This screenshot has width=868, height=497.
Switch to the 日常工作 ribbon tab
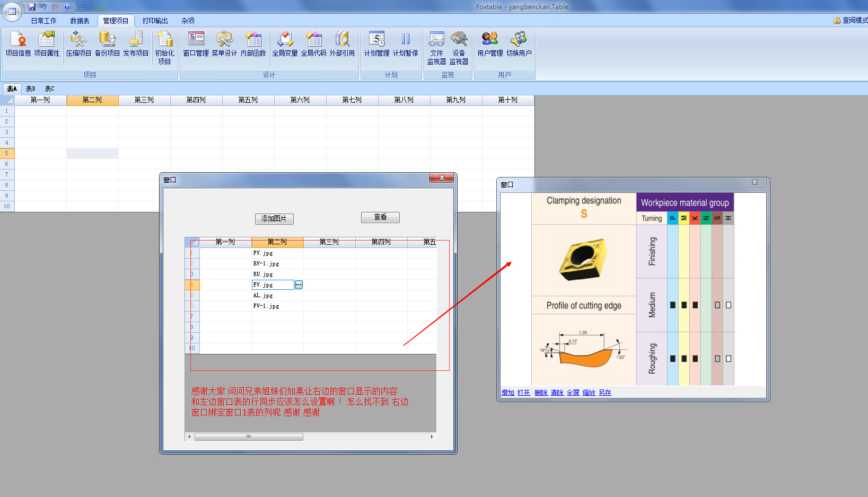coord(43,21)
